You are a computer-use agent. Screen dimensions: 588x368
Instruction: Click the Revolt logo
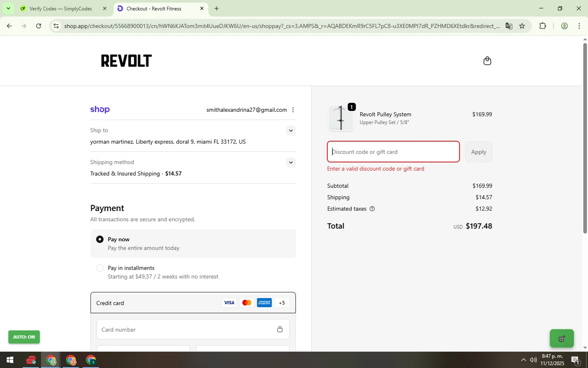(x=126, y=61)
